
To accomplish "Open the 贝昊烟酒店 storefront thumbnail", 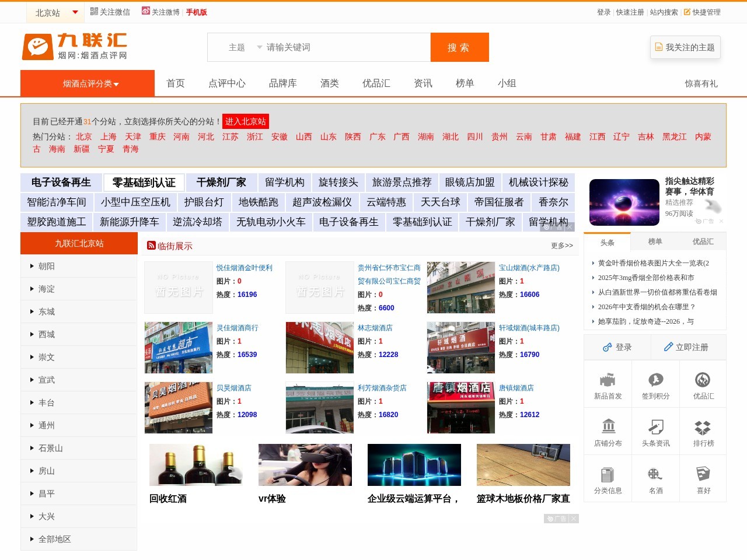I will pos(178,407).
